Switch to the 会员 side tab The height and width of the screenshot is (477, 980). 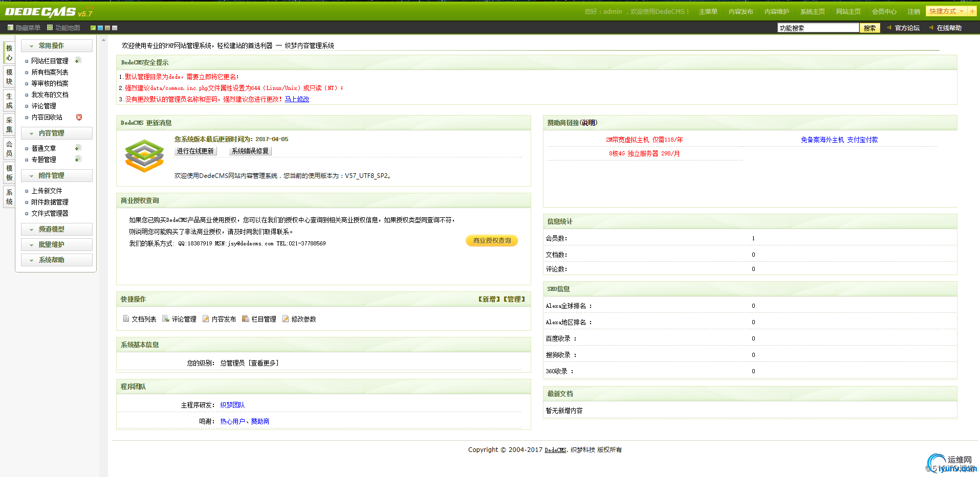point(9,149)
